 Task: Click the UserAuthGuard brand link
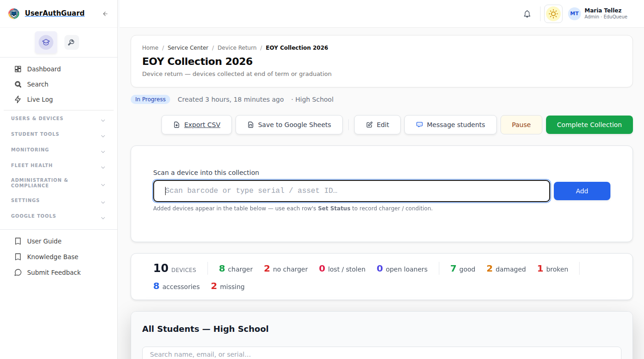[55, 13]
